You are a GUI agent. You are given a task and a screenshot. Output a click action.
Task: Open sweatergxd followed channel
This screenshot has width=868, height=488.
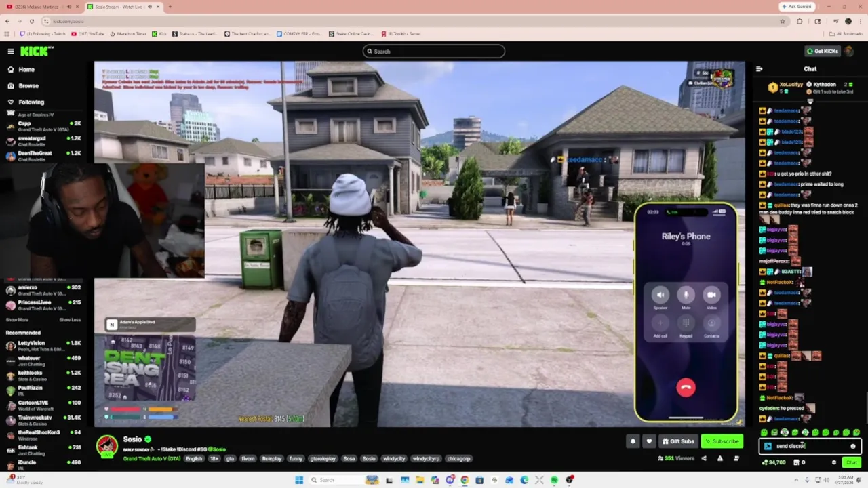[x=43, y=141]
